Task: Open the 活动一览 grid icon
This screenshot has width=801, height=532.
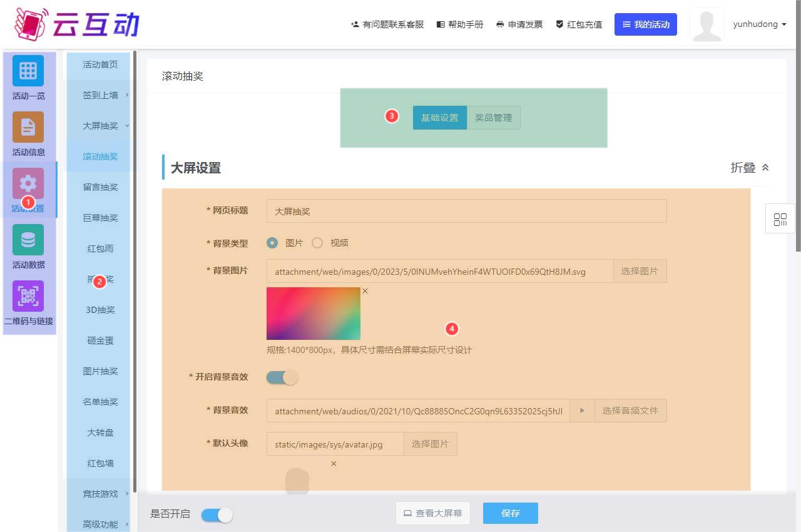Action: 28,71
